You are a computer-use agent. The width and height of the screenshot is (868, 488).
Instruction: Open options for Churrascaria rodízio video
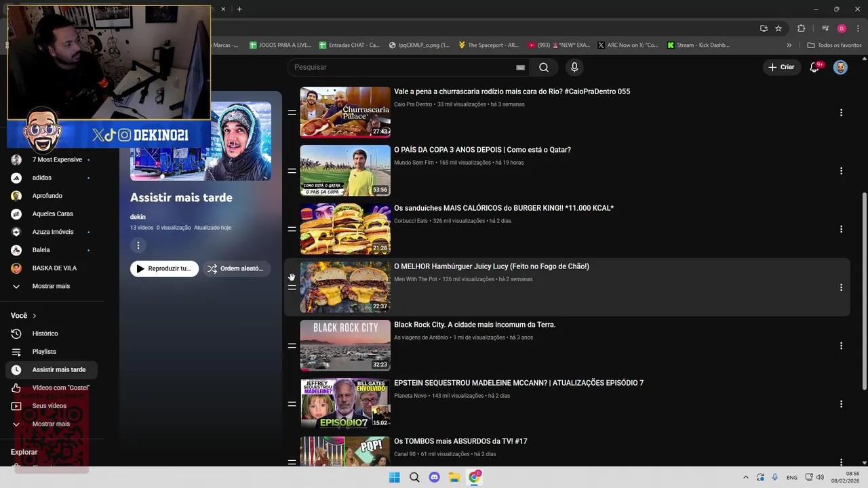841,113
